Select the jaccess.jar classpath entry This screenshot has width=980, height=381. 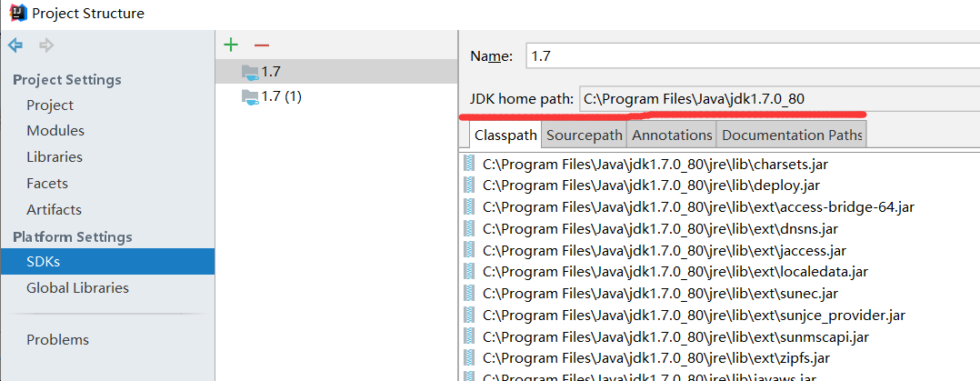coord(665,250)
